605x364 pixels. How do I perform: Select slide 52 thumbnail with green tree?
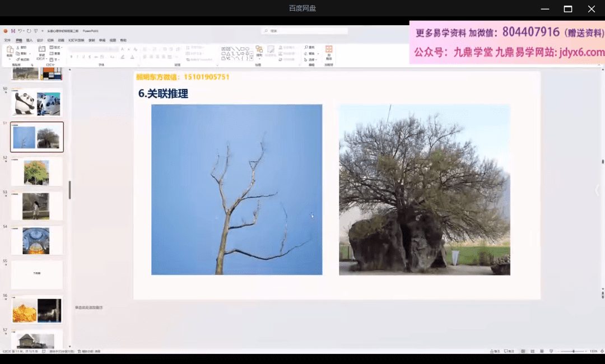[36, 172]
